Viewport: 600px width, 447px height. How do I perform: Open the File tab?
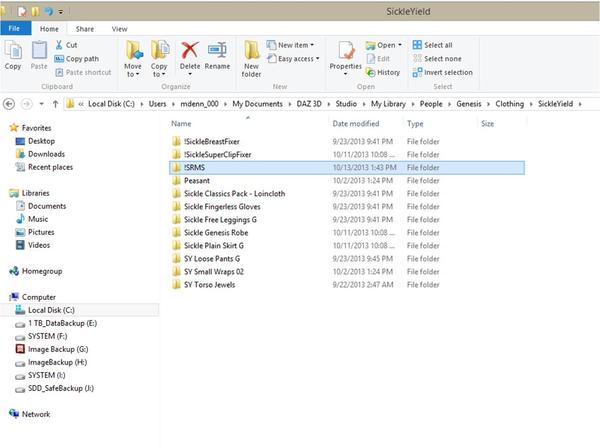coord(15,29)
